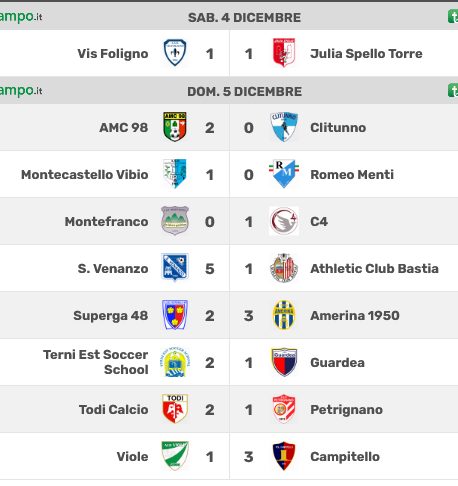Screen dimensions: 458x486
Task: Click the Petrignano team name
Action: tap(346, 410)
